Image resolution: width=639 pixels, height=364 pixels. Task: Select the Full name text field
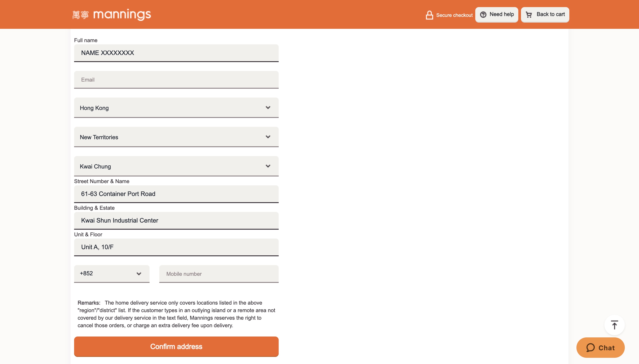(176, 53)
